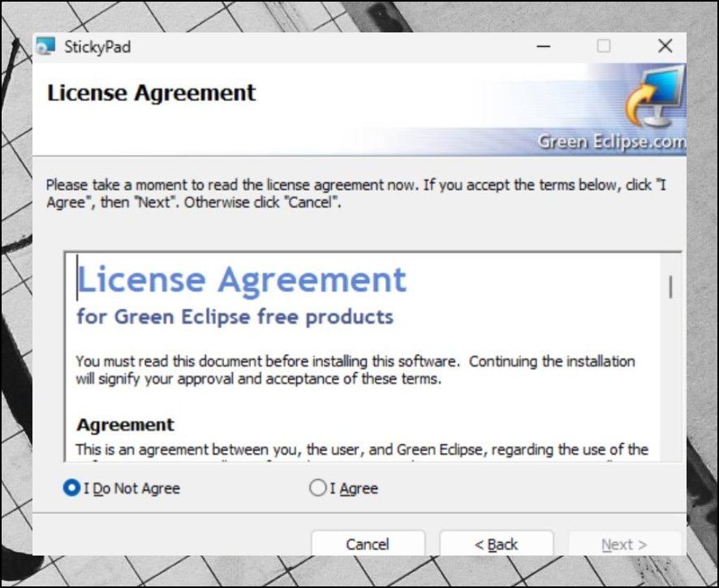
Task: Click "for Green Eclipse free products" subtitle
Action: [x=235, y=316]
